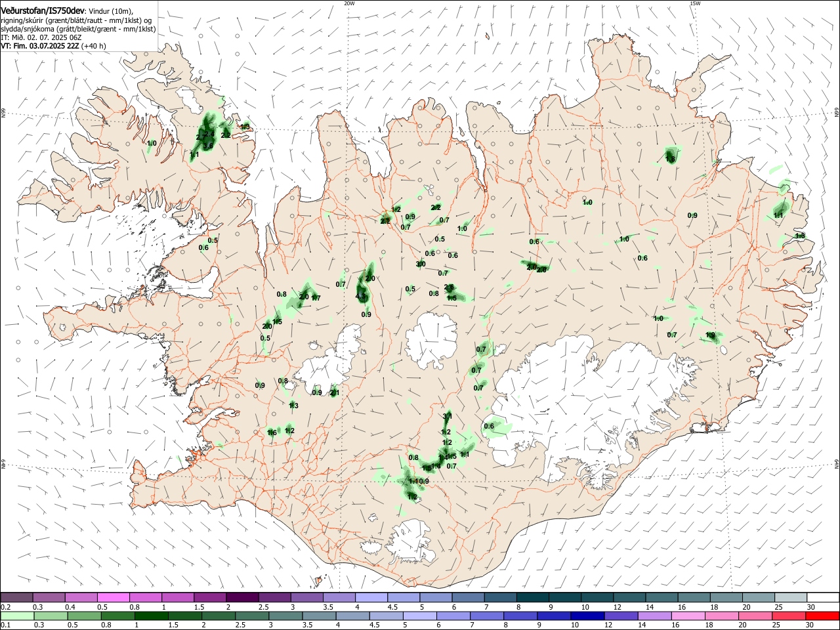Click the "(+40 h)" forecast offset
The width and height of the screenshot is (840, 630).
(x=94, y=46)
